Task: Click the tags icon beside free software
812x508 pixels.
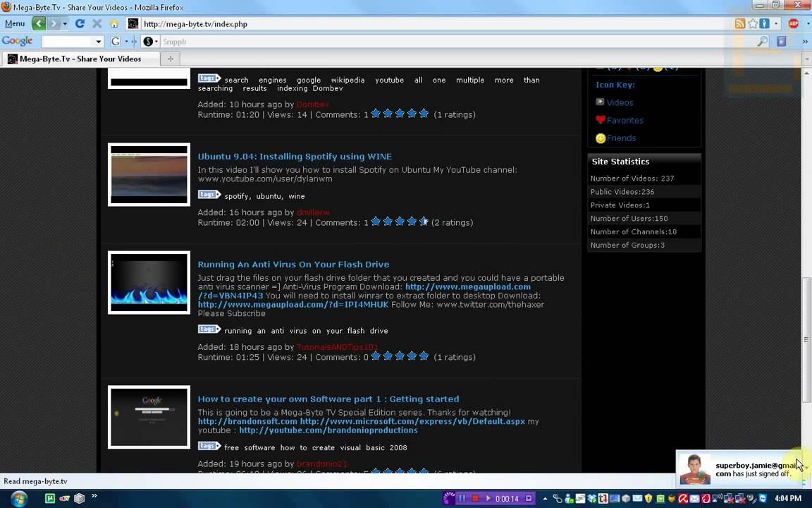Action: point(209,446)
